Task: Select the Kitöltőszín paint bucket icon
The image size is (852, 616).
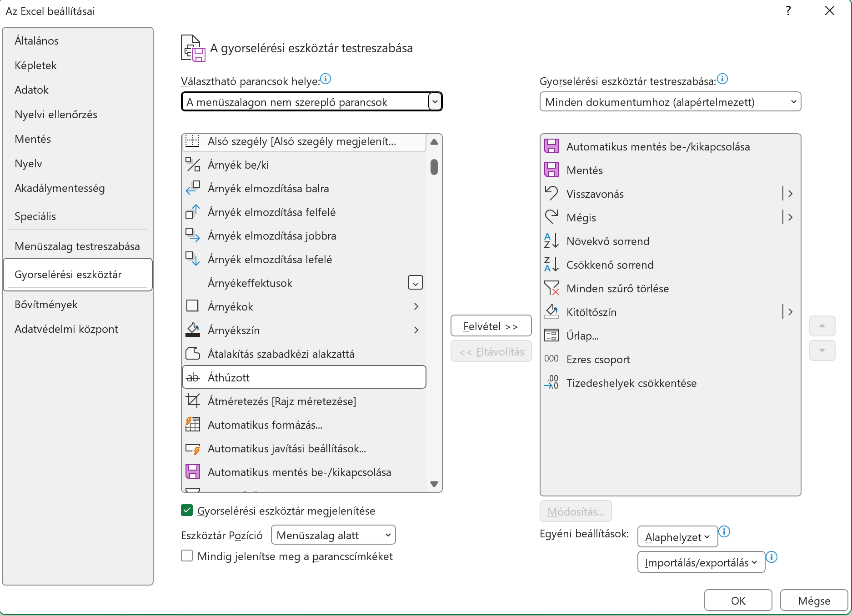Action: pos(551,312)
